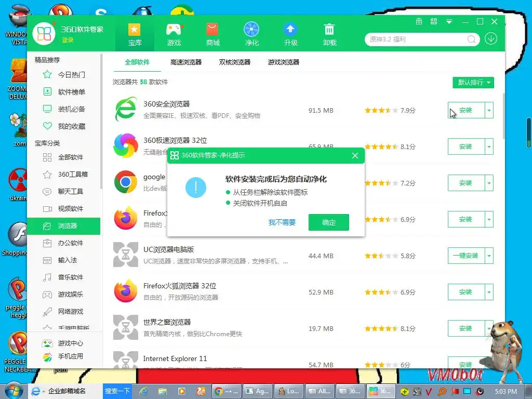Expand install options for google Chrome row

coord(489,183)
